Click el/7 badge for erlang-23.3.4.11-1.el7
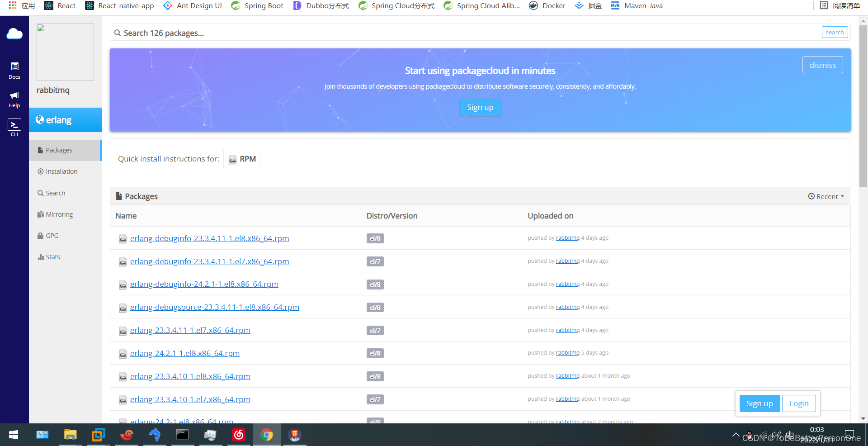 click(375, 331)
